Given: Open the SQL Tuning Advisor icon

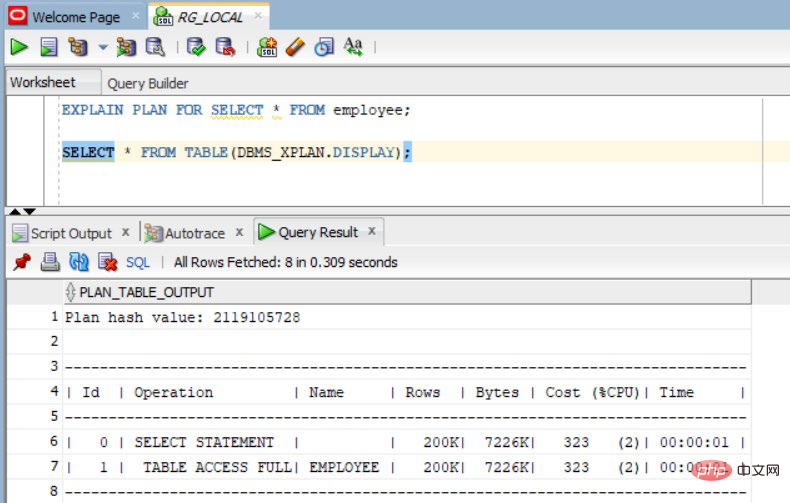Looking at the screenshot, I should (x=155, y=47).
